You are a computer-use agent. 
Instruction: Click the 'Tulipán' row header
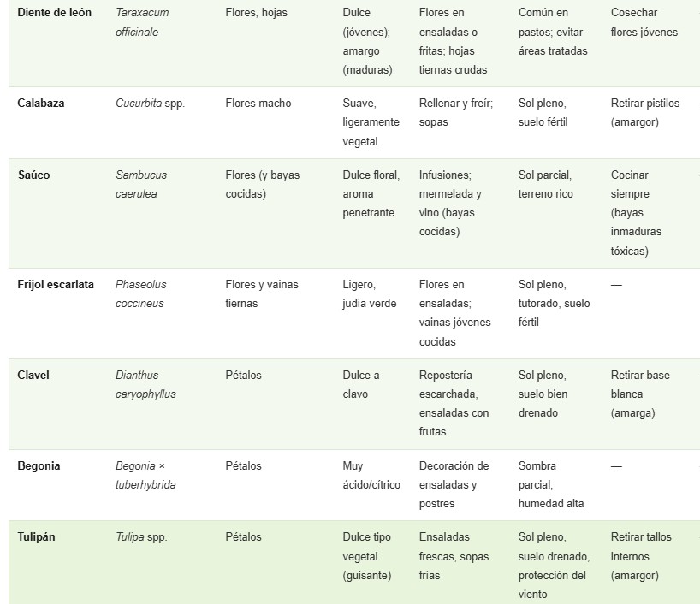[38, 536]
